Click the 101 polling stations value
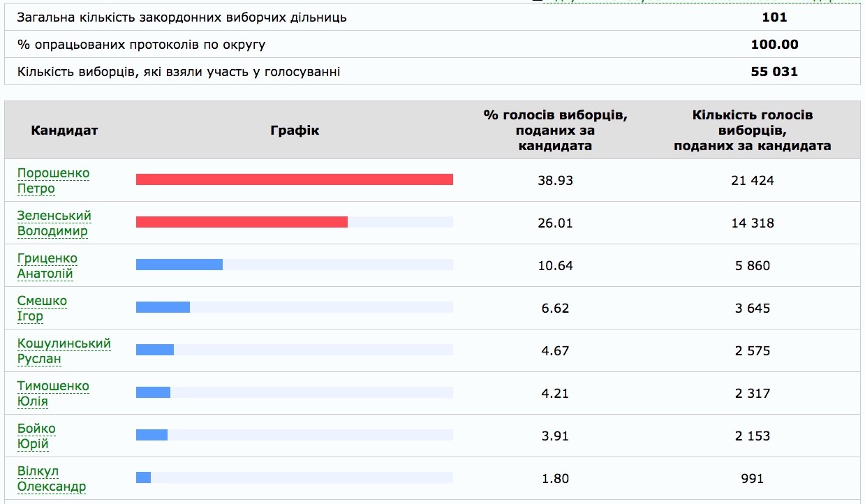Image resolution: width=865 pixels, height=504 pixels. [x=774, y=17]
